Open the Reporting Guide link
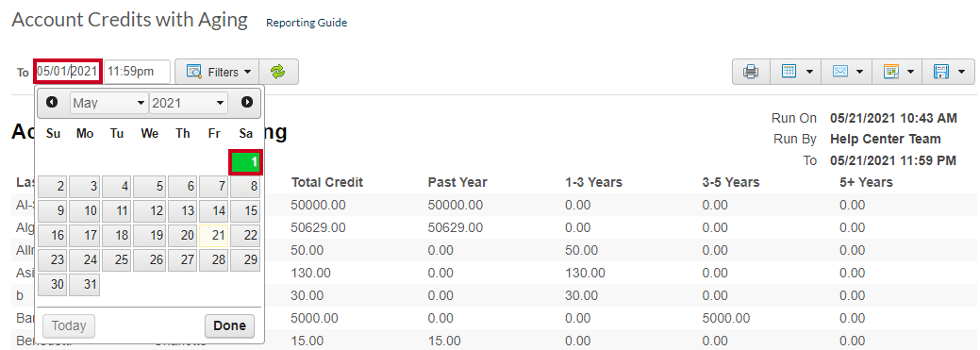Screen dimensions: 980x350 [x=307, y=24]
